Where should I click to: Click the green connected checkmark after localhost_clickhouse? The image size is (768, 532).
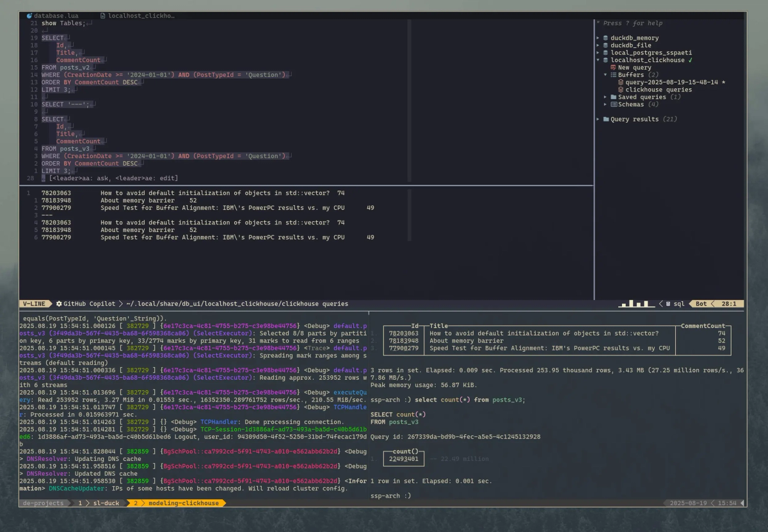coord(690,60)
